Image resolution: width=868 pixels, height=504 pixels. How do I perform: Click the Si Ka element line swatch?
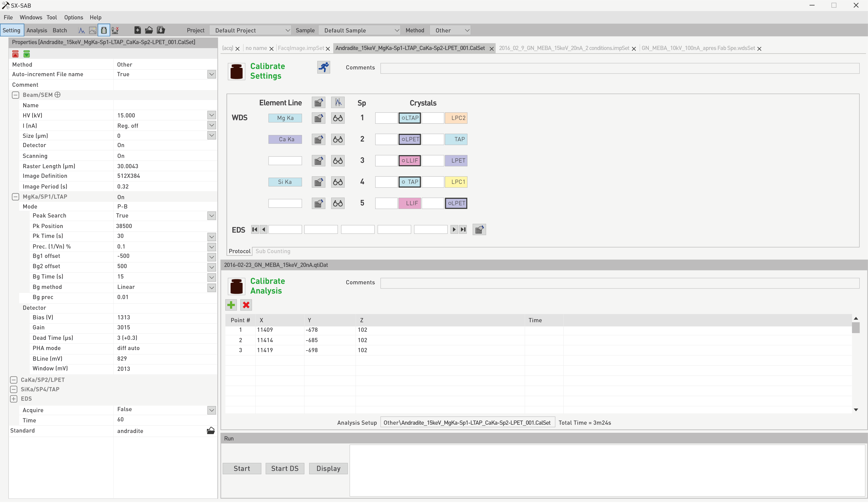pyautogui.click(x=285, y=182)
